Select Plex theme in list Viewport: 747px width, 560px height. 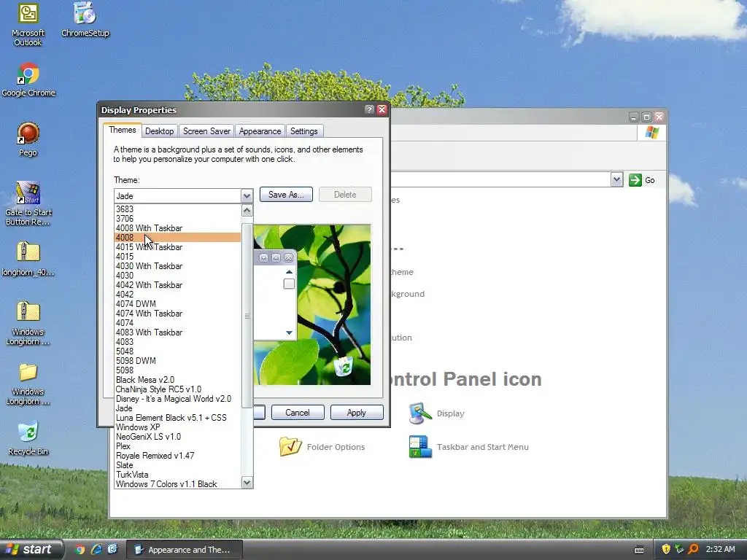point(178,446)
